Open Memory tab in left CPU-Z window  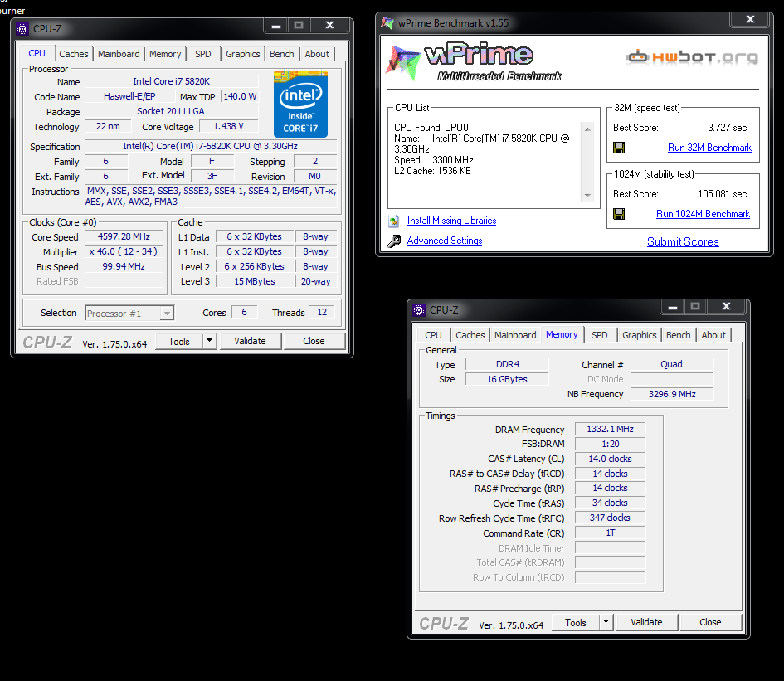click(x=165, y=54)
